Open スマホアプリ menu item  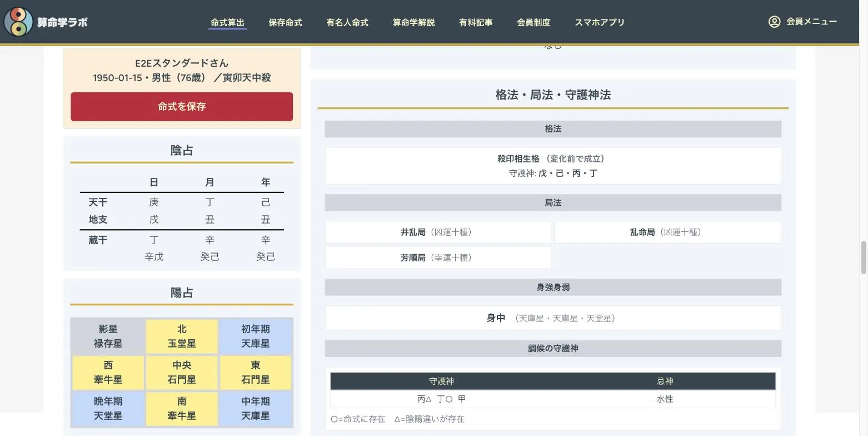(x=600, y=22)
